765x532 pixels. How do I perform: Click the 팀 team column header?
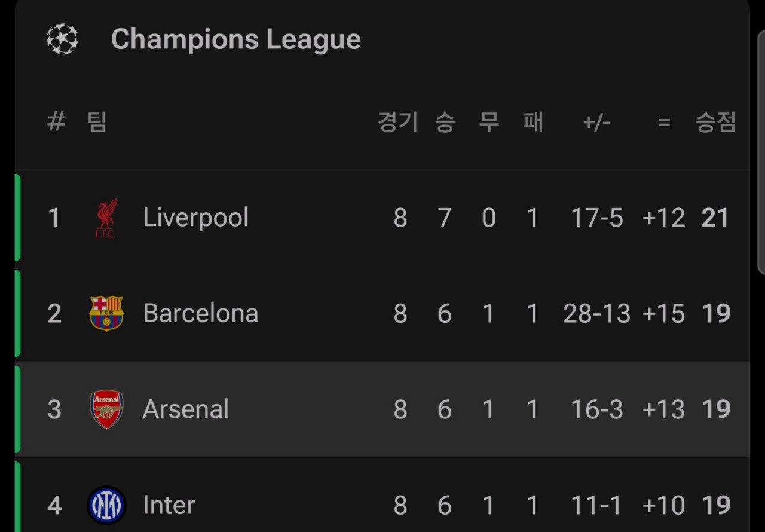97,122
